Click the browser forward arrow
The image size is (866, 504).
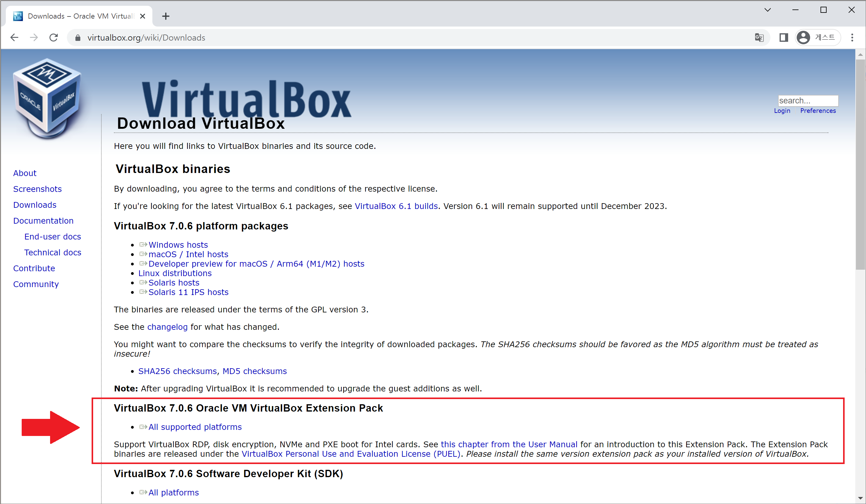tap(34, 38)
